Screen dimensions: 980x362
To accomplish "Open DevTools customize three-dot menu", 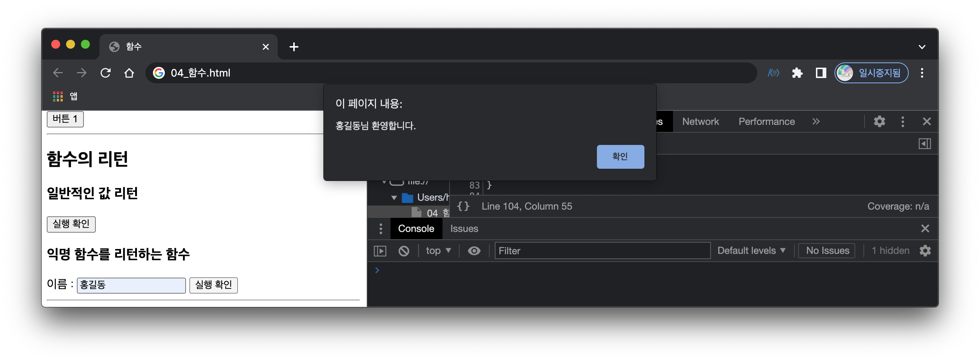I will pos(902,122).
